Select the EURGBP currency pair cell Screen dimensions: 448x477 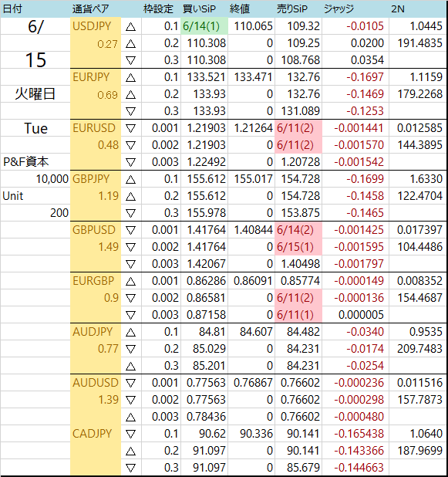[96, 281]
